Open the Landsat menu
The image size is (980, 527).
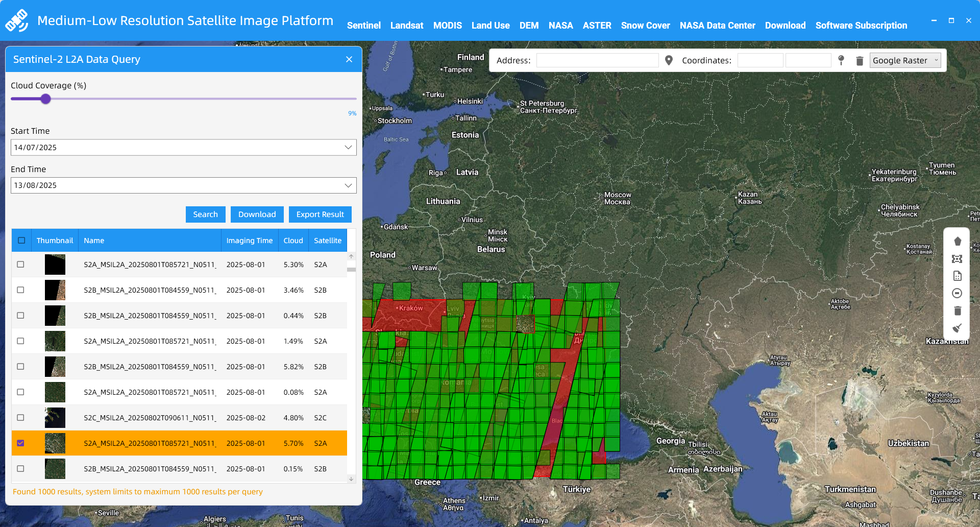click(x=407, y=26)
